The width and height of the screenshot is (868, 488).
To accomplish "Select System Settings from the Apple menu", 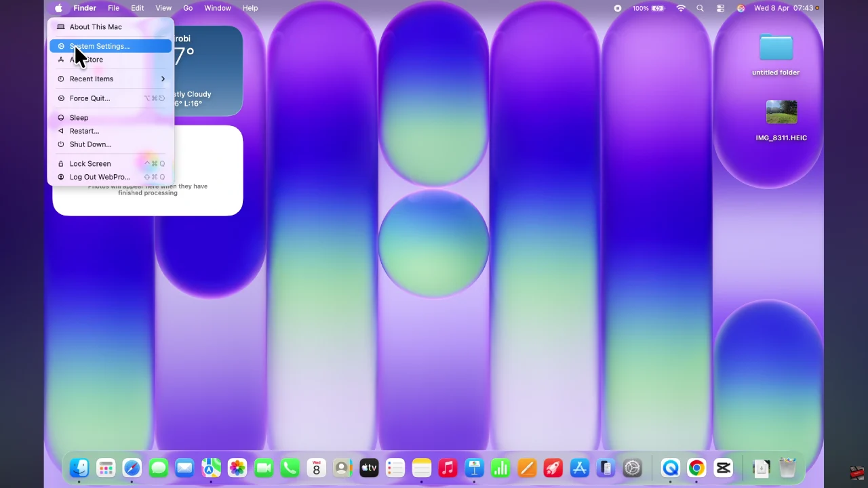I will 99,46.
